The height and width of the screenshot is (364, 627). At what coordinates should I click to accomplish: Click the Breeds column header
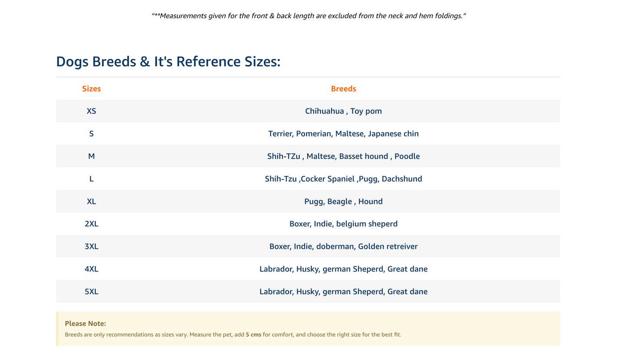tap(343, 89)
